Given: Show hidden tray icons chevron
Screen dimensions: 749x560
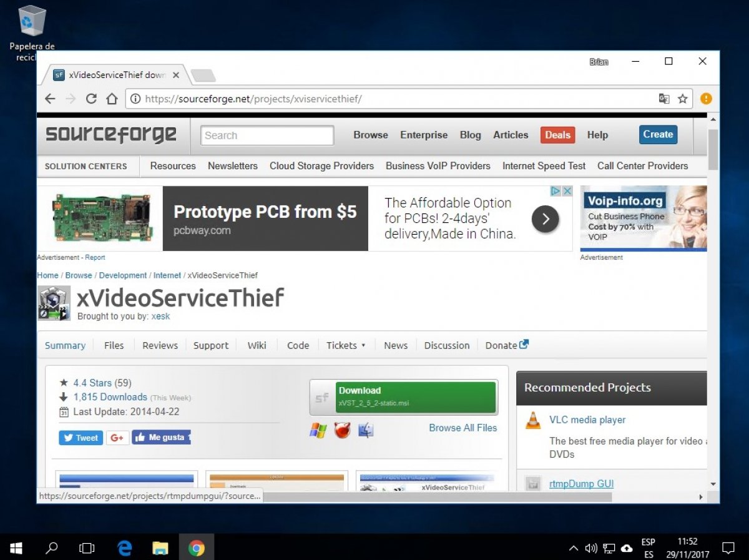Looking at the screenshot, I should pos(573,549).
